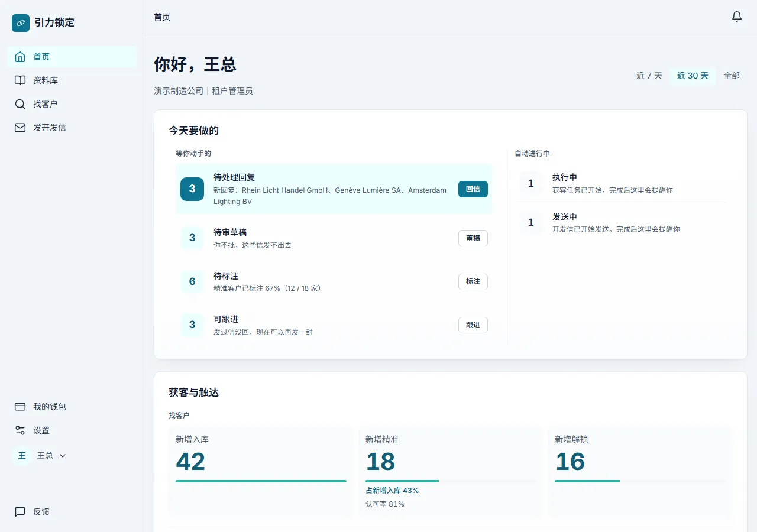This screenshot has height=532, width=757.
Task: Click the 王 user avatar
Action: click(22, 456)
